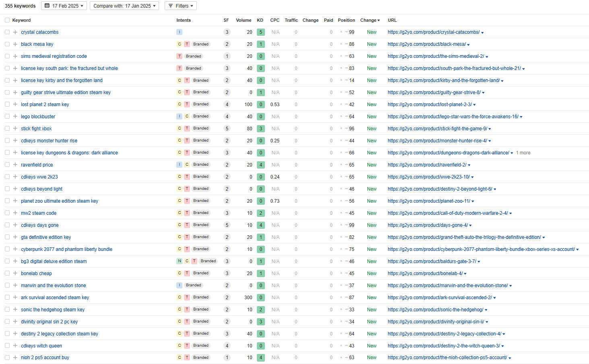The height and width of the screenshot is (364, 589).
Task: Expand the URL dropdown arrow for ravenfield-2
Action: tap(469, 165)
